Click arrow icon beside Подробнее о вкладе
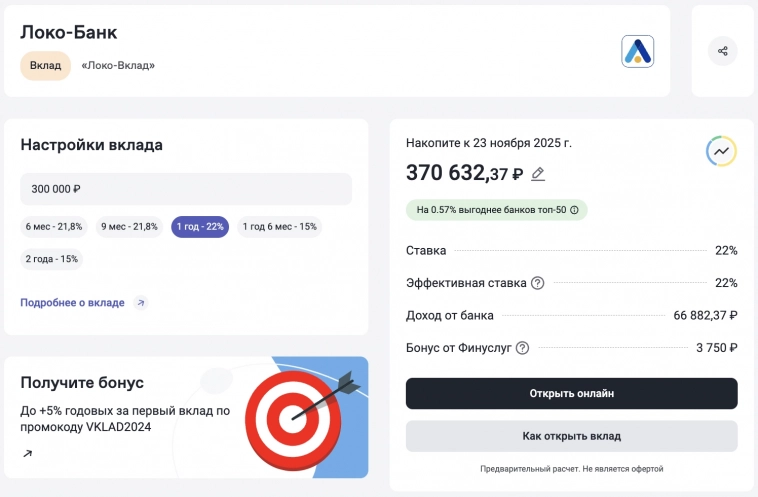Viewport: 758px width, 497px height. coord(141,303)
